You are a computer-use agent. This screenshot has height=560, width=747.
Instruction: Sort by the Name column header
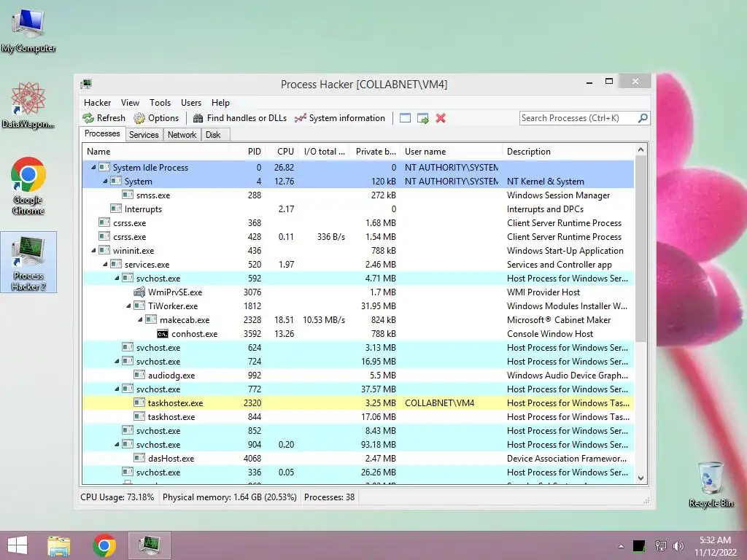[156, 152]
